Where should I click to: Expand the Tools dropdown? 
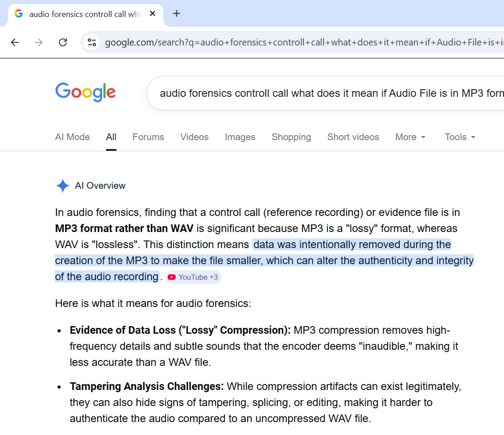point(460,137)
